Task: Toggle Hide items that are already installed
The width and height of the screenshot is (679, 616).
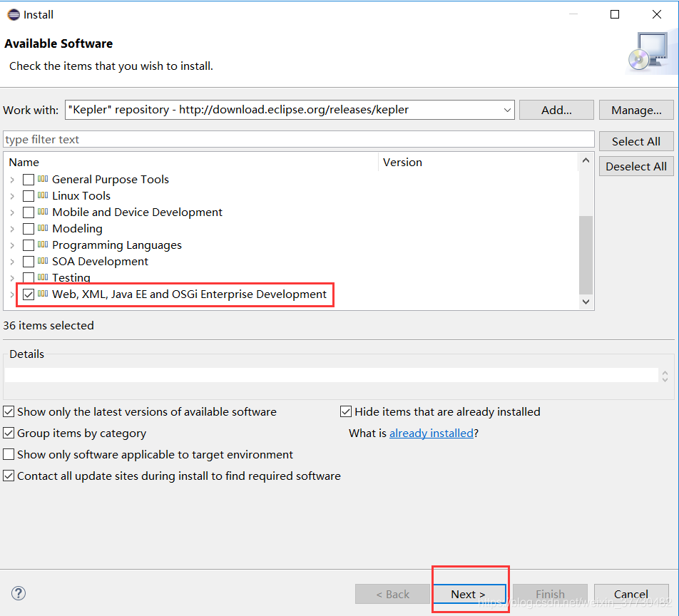Action: (345, 411)
